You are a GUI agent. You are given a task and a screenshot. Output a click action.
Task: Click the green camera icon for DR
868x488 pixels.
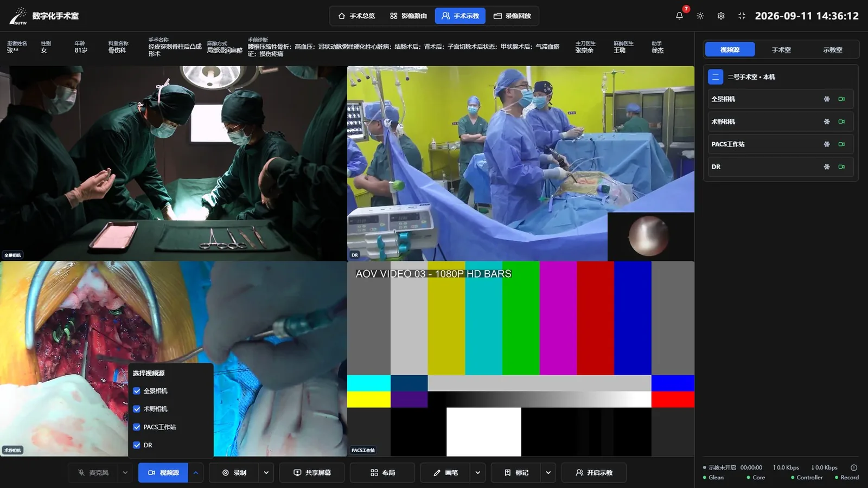(841, 167)
